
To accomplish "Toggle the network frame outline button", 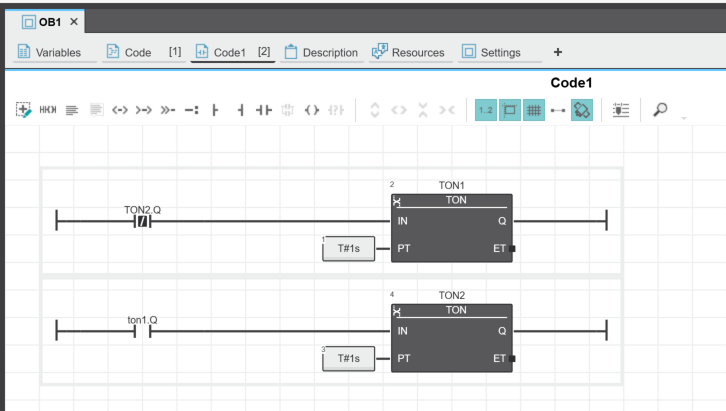I will click(x=510, y=111).
